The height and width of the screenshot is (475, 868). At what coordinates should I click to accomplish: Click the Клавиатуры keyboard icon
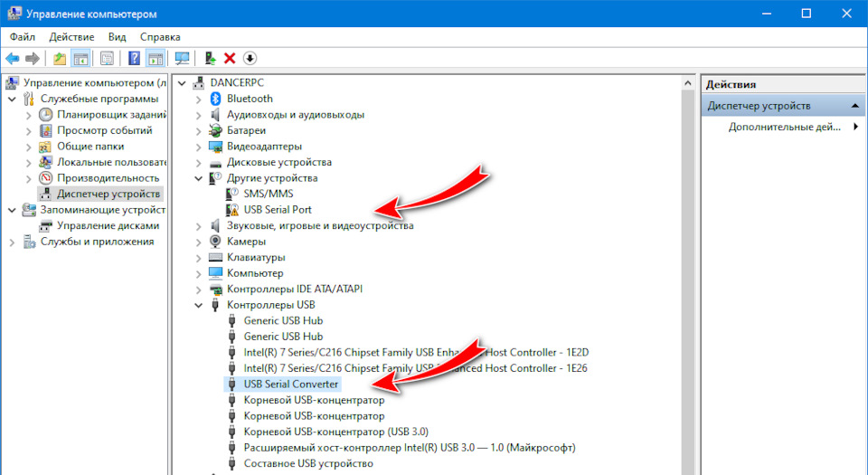(x=215, y=258)
